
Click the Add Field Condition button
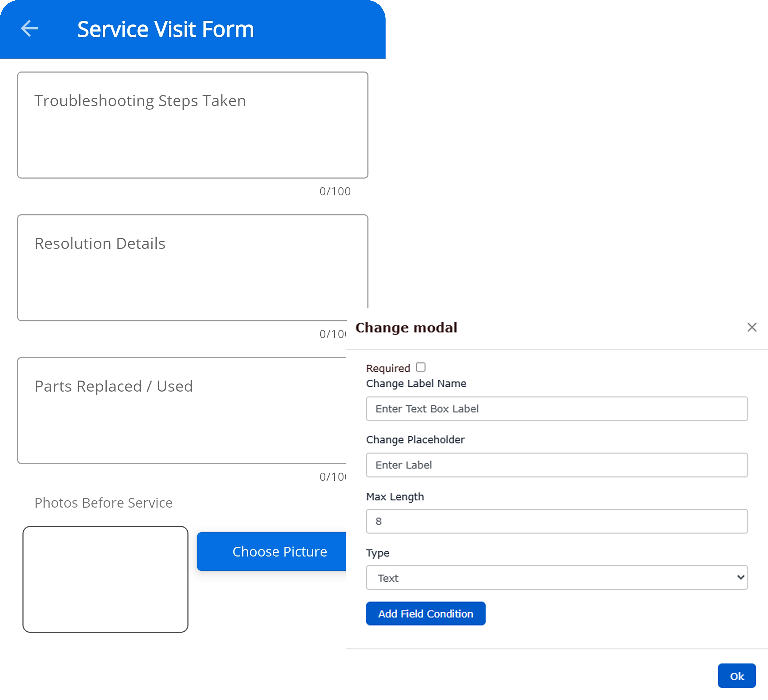[x=426, y=614]
